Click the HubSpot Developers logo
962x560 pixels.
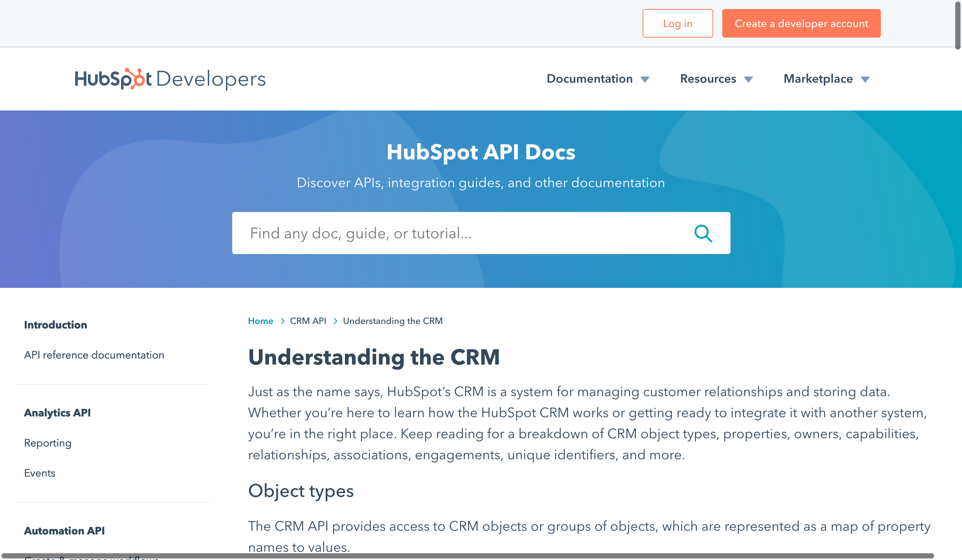(170, 79)
